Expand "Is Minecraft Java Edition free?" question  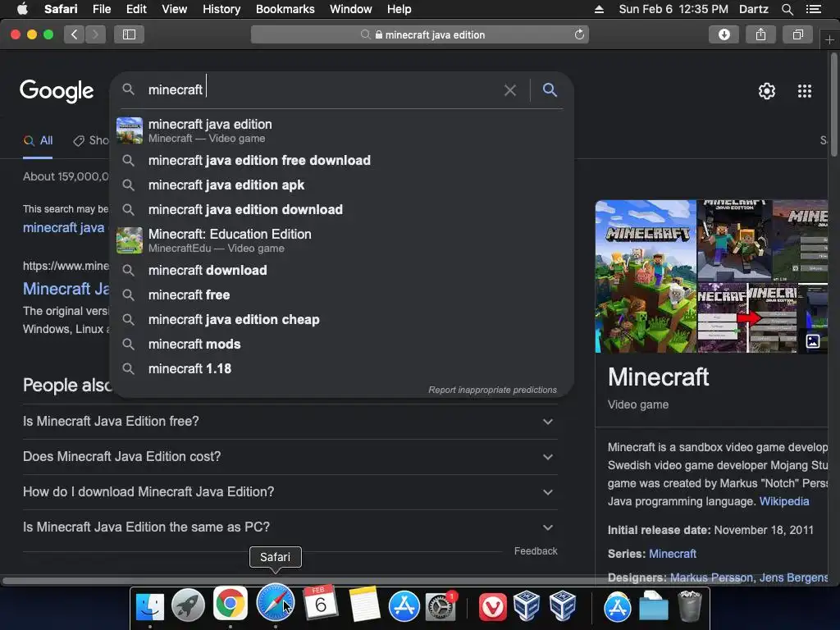(290, 422)
